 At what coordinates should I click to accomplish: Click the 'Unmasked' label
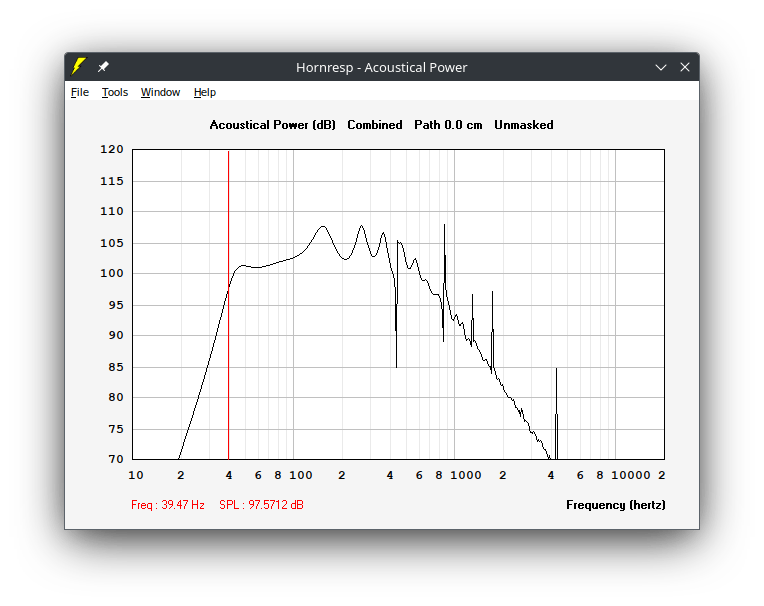pos(524,125)
